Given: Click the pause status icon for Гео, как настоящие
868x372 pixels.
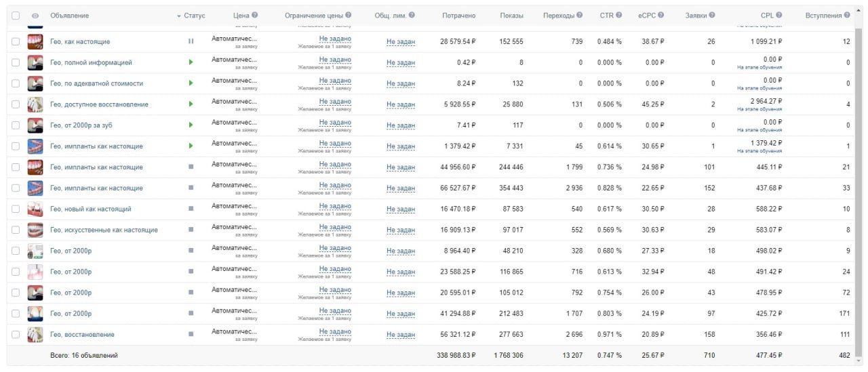Looking at the screenshot, I should point(191,41).
